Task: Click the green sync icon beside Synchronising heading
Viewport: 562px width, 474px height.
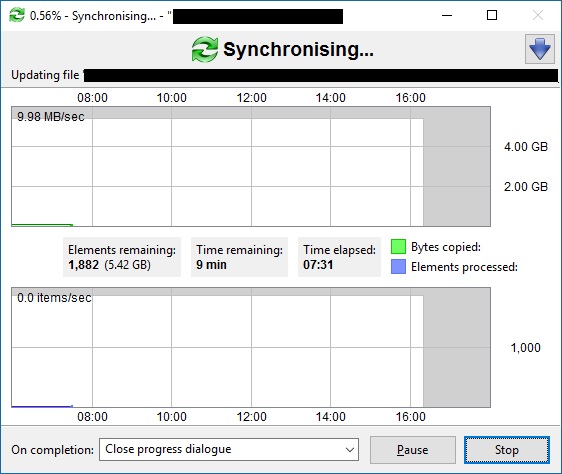Action: click(205, 49)
